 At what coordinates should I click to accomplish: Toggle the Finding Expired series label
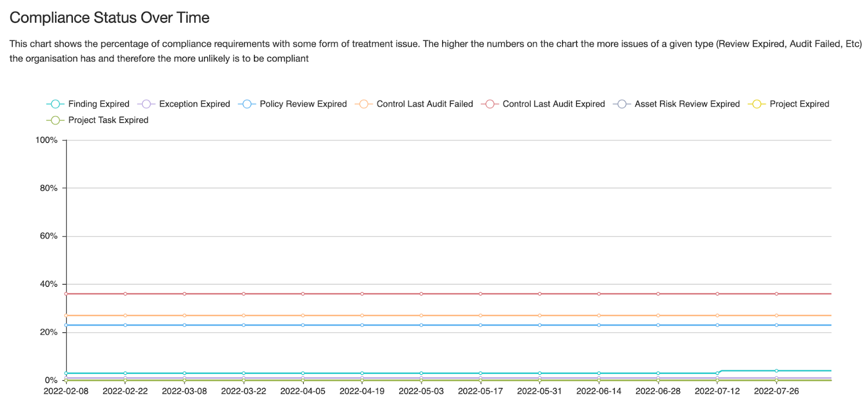click(99, 104)
